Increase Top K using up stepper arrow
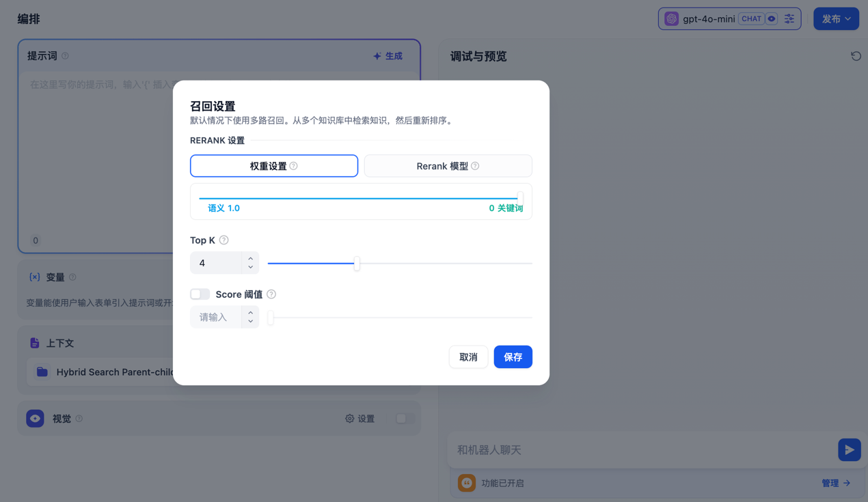This screenshot has width=868, height=502. point(251,259)
